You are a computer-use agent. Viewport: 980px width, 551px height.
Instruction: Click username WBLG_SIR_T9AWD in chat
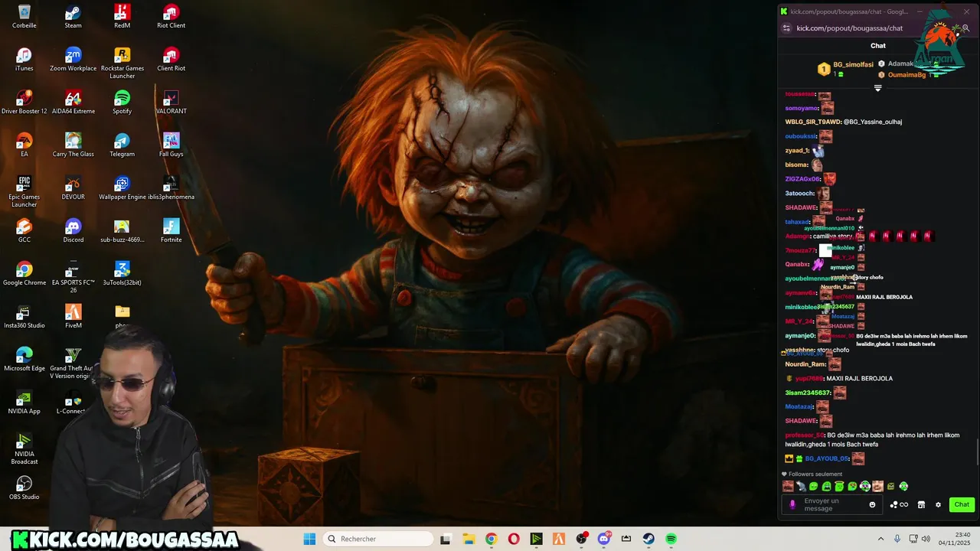pos(813,122)
